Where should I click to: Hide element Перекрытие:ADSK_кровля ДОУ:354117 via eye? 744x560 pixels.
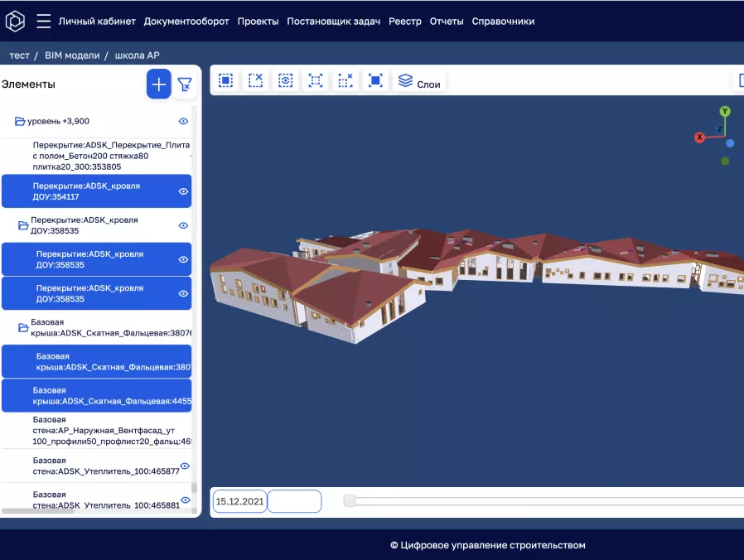(x=184, y=191)
